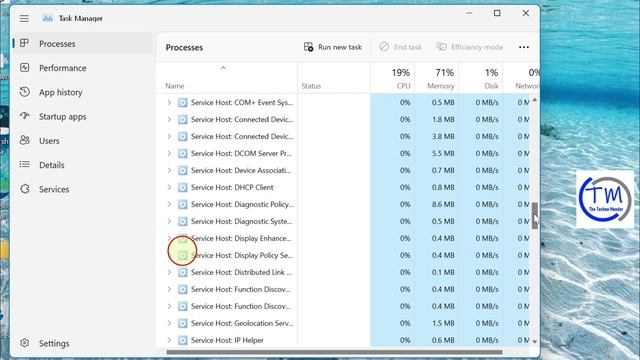Click the Status column header

[333, 78]
